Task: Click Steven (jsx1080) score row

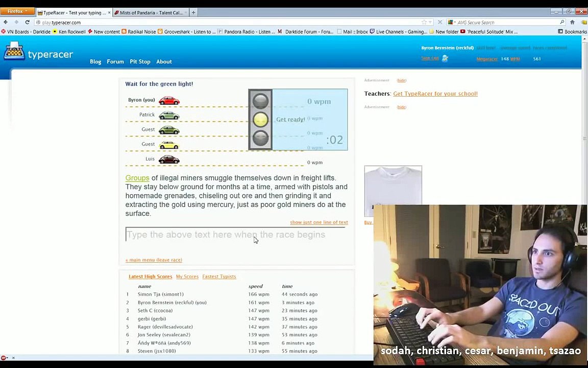Action: [x=222, y=351]
